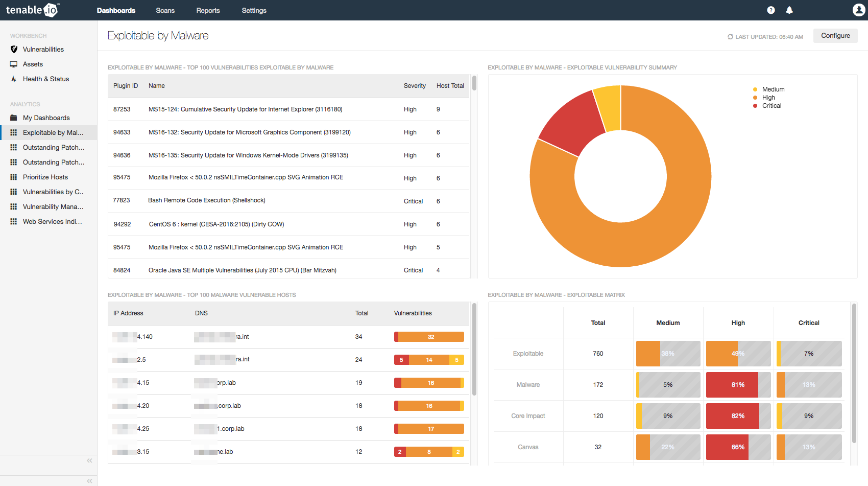This screenshot has height=486, width=868.
Task: Click the grid icon beside Vulnerability Mana...
Action: pyautogui.click(x=14, y=207)
